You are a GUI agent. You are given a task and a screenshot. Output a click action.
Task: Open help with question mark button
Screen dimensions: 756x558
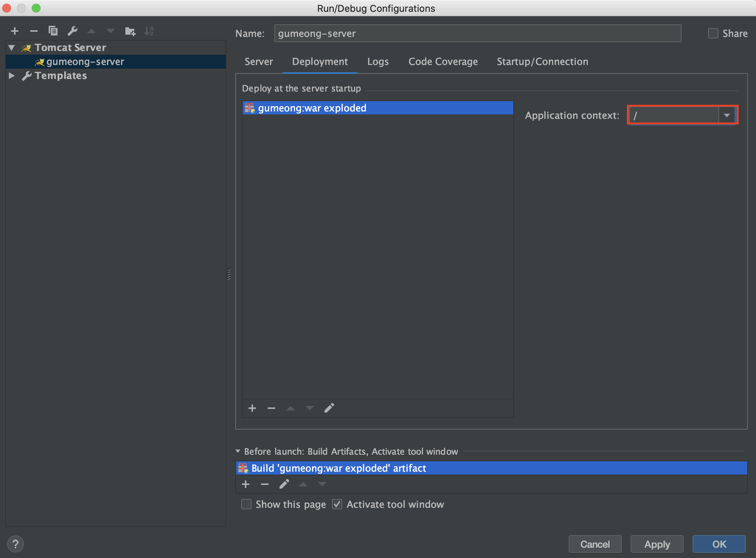(x=15, y=544)
